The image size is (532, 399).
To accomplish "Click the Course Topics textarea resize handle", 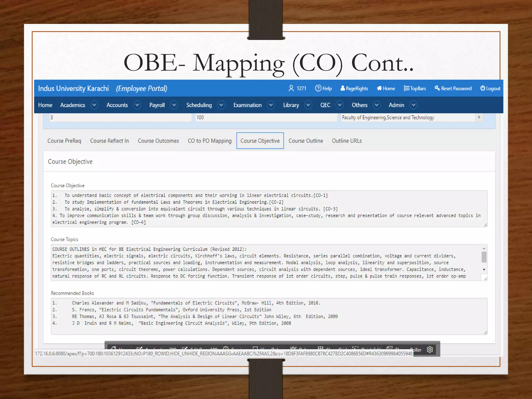I will (x=486, y=278).
